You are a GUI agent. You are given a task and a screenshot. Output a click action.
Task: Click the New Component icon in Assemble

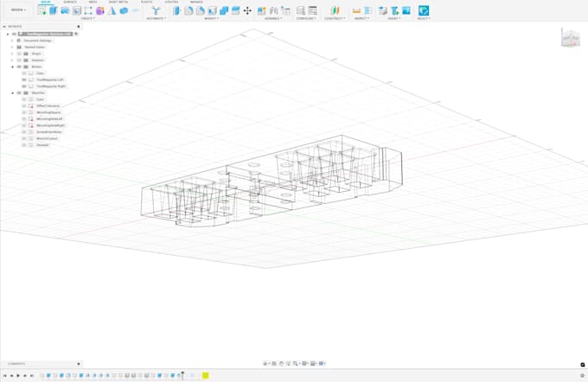tap(262, 10)
